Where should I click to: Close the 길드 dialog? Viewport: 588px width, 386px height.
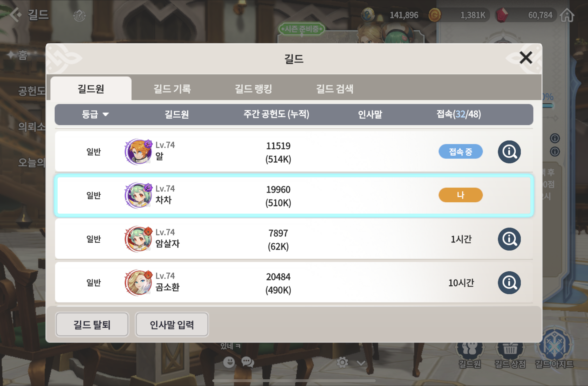coord(526,58)
